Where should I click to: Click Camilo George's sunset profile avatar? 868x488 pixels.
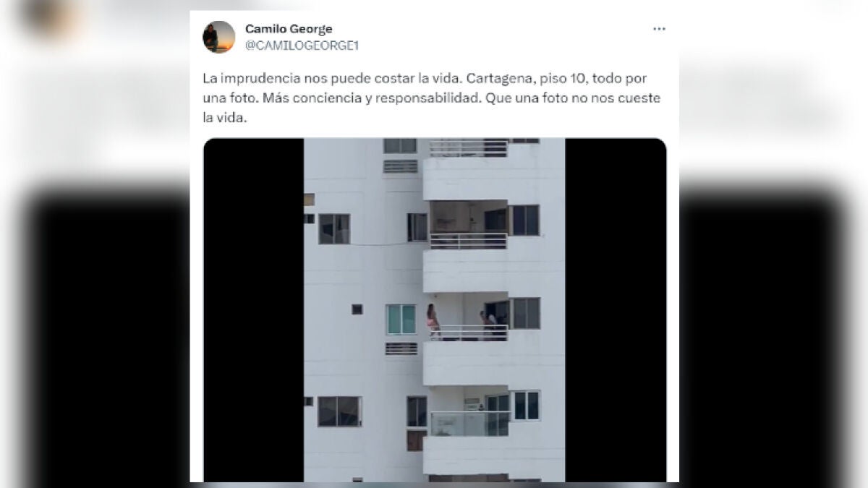point(218,37)
